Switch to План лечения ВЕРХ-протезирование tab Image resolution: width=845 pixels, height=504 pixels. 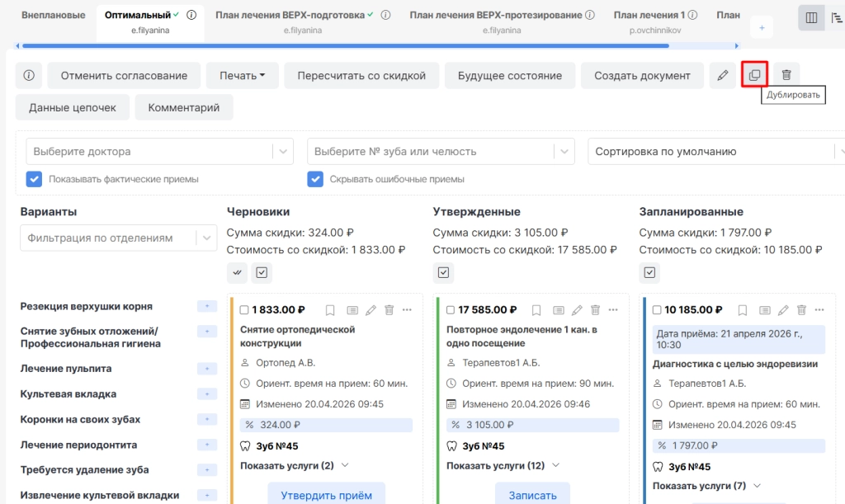502,15
